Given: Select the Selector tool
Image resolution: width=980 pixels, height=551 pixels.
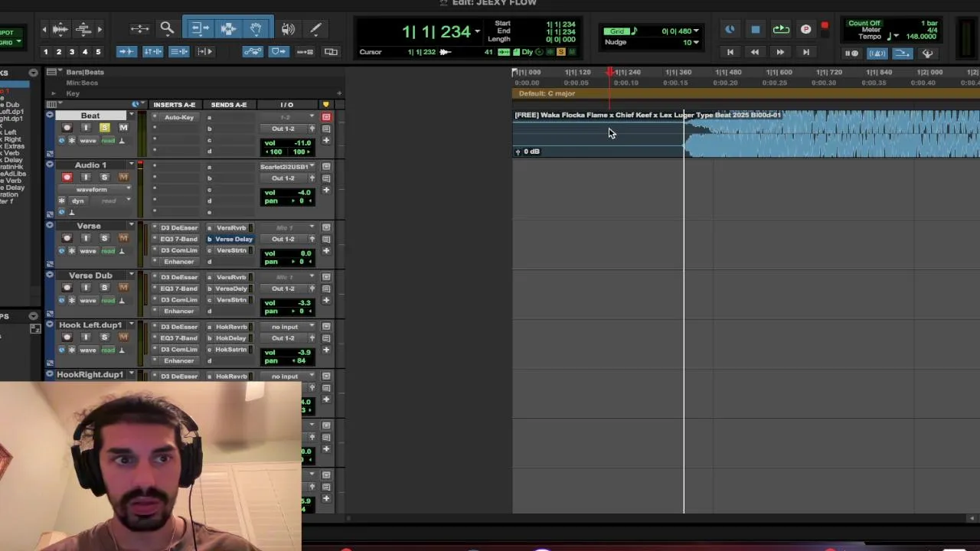Looking at the screenshot, I should pos(228,29).
